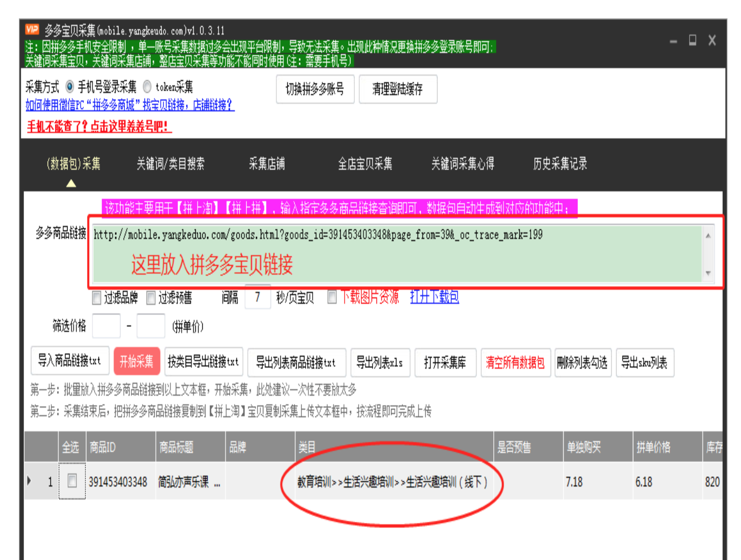Export list with 导出列表xls button
This screenshot has height=560, width=741.
tap(380, 363)
